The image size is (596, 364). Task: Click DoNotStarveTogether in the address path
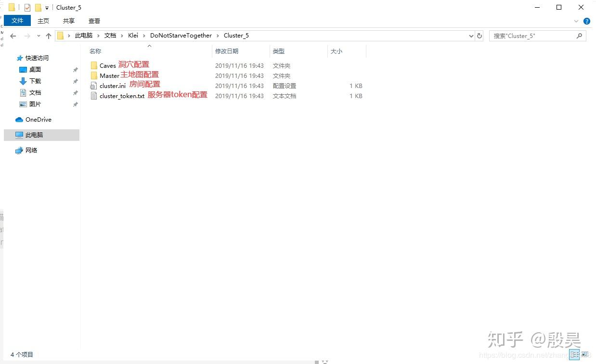(181, 36)
